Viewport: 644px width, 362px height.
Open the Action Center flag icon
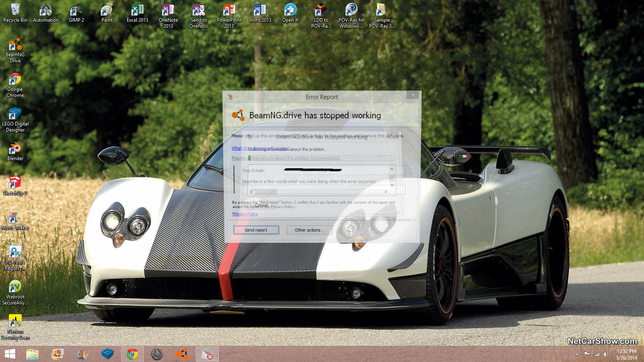pos(586,354)
